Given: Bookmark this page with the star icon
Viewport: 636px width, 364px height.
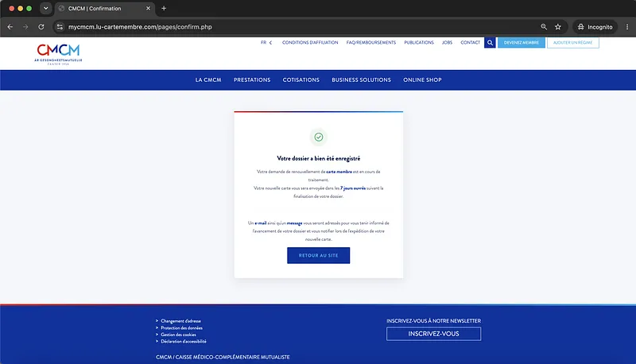Looking at the screenshot, I should (558, 27).
